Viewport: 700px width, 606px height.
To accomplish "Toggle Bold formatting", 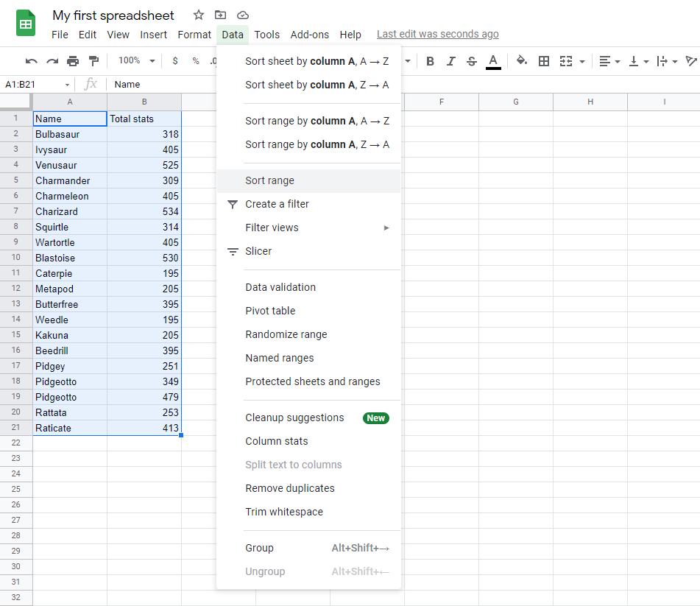I will (431, 61).
